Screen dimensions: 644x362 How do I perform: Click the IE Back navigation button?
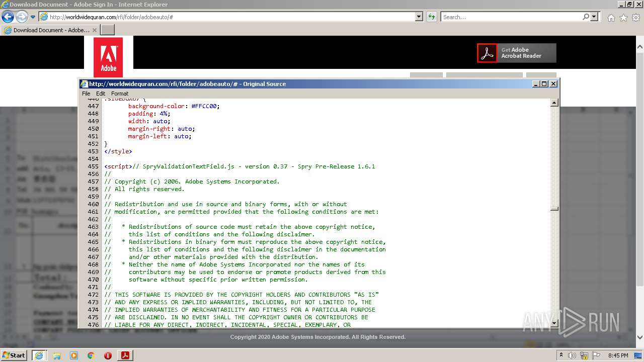tap(8, 17)
